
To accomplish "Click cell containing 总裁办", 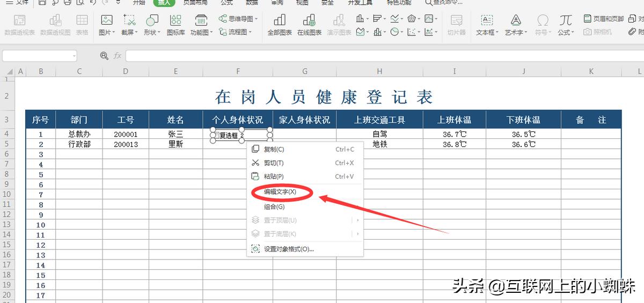I will tap(79, 134).
